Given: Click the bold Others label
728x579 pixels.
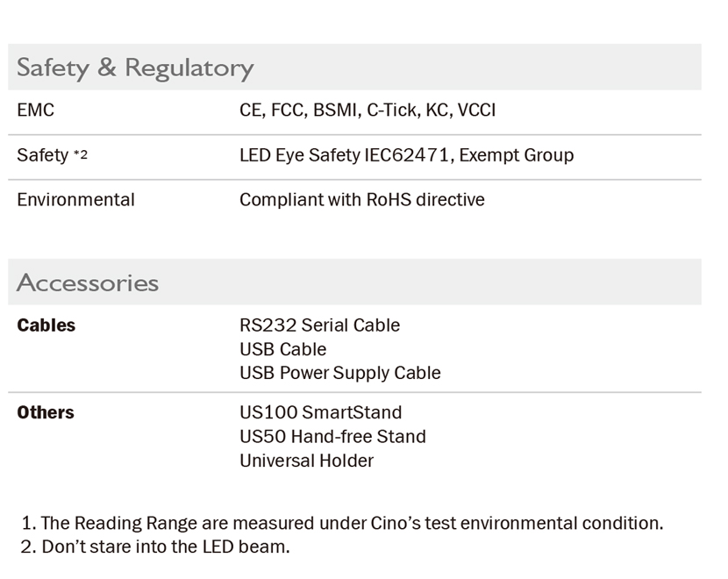Looking at the screenshot, I should coord(46,413).
